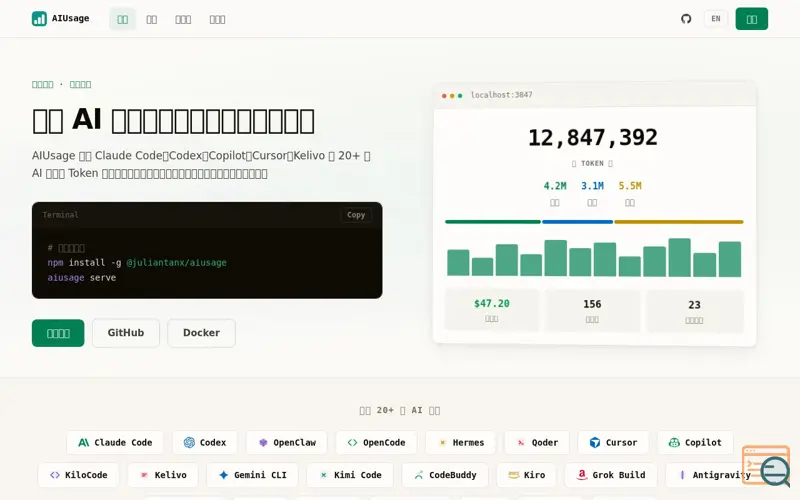Click the CodeBuddy icon
The image size is (800, 500).
[x=419, y=475]
